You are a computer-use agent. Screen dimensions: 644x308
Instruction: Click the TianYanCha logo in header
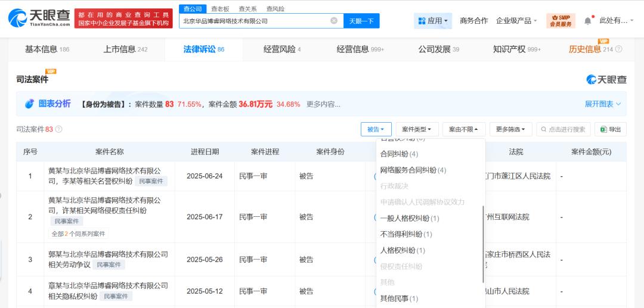tap(40, 18)
